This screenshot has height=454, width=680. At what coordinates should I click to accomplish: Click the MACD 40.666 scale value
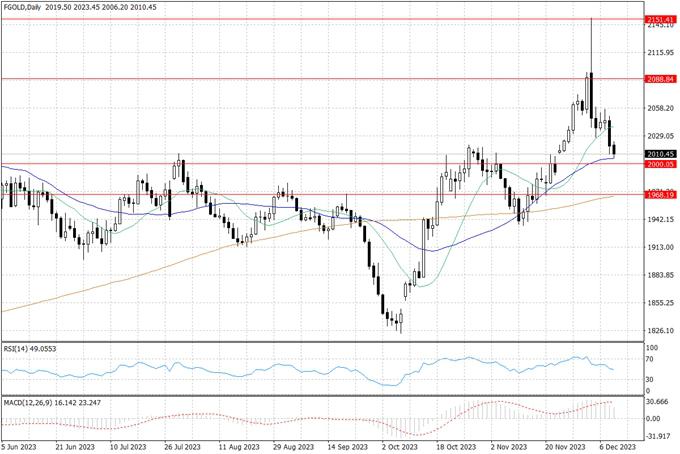pyautogui.click(x=656, y=400)
